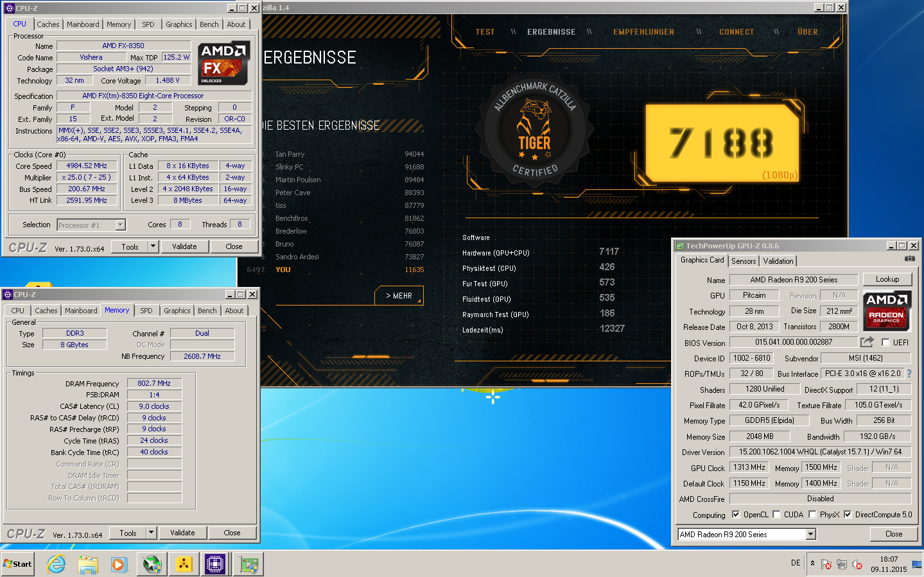Switch to Graphics tab in lower CPU-Z window
Screen dimensions: 924x577
tap(177, 311)
